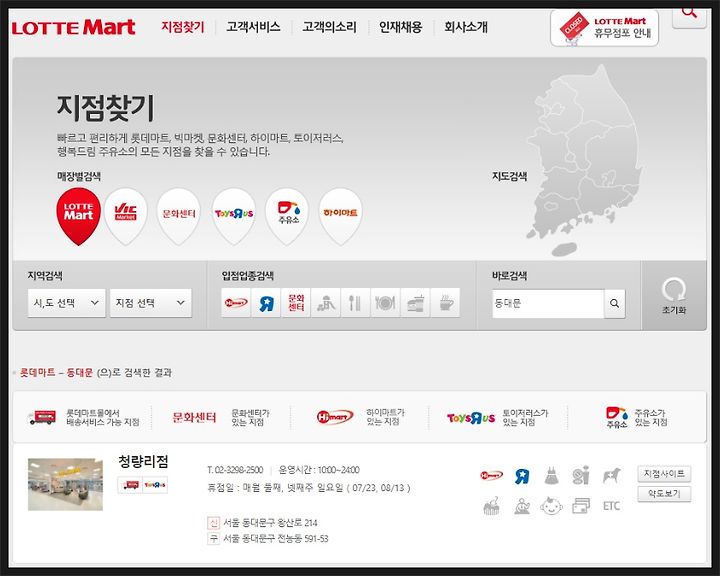
Task: Click the 청량리점 store name
Action: (x=143, y=461)
